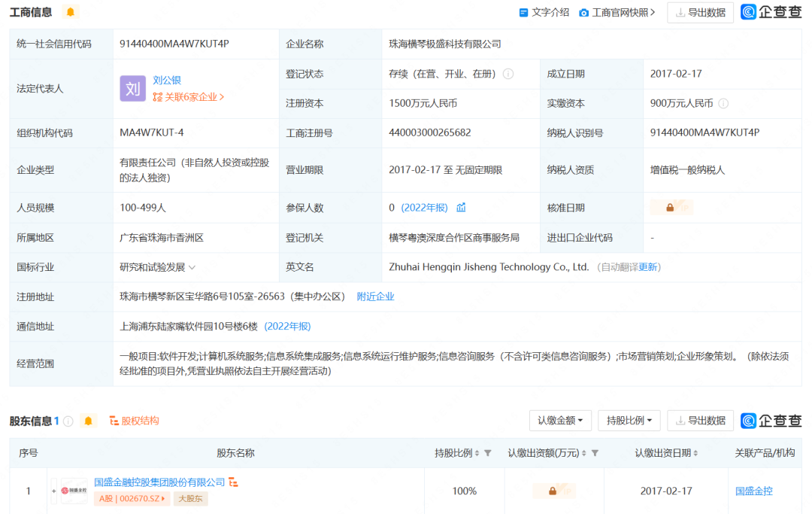Click the info icon beside 股东信息

pos(68,421)
